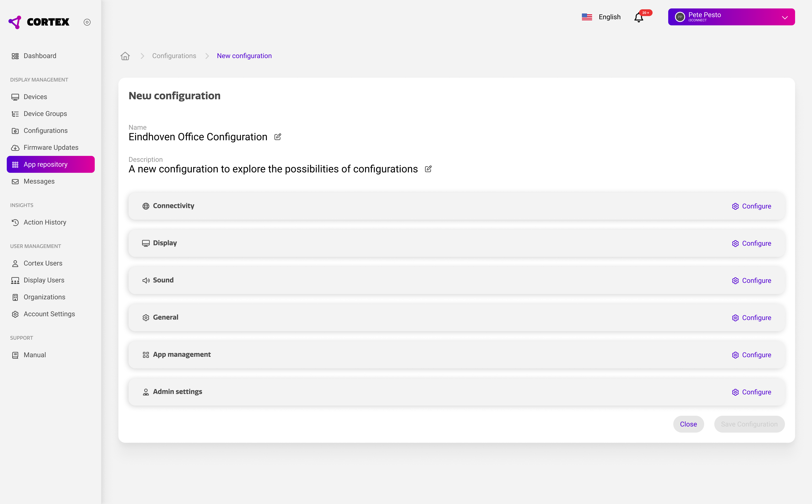Click the Connectivity globe icon

coord(146,206)
